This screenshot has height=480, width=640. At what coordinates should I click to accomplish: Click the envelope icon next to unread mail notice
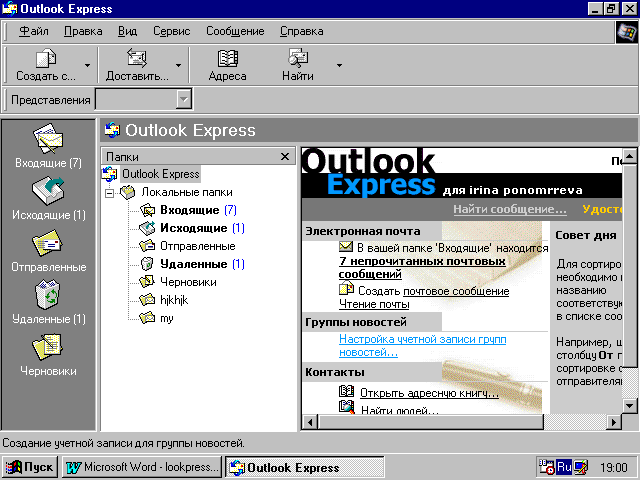346,247
